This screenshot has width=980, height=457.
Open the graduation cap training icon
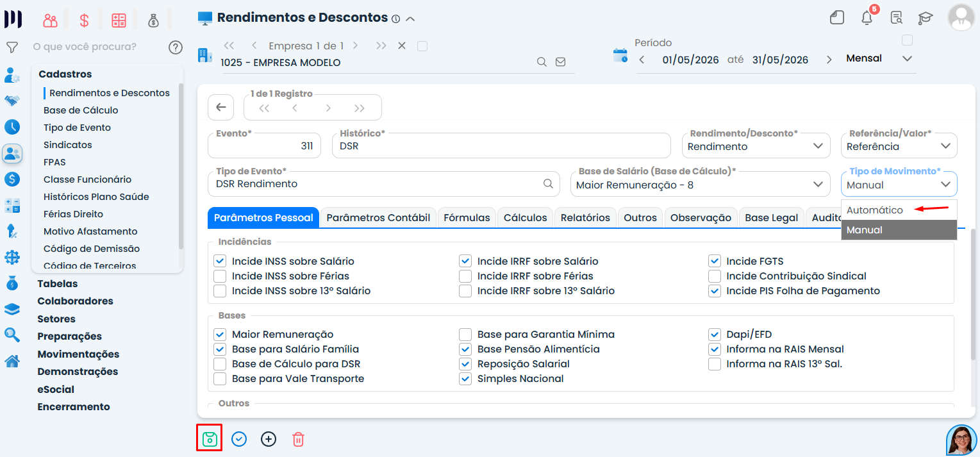[x=926, y=18]
